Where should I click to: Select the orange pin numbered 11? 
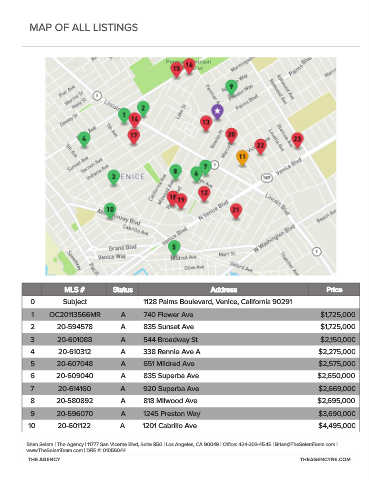(242, 157)
